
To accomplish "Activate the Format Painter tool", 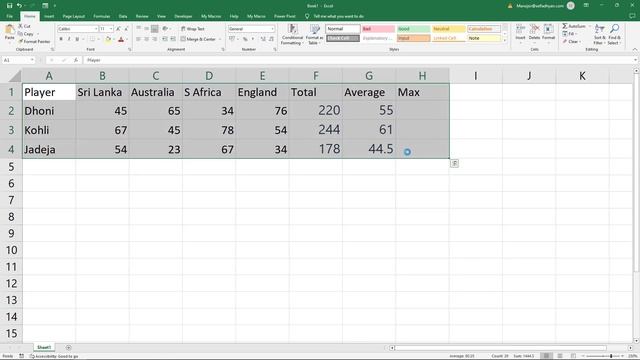I will click(x=34, y=41).
